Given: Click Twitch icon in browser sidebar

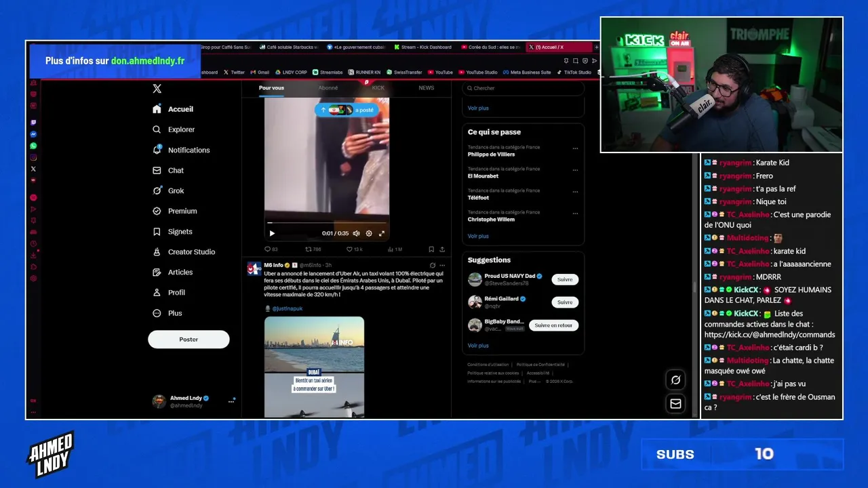Looking at the screenshot, I should tap(33, 123).
